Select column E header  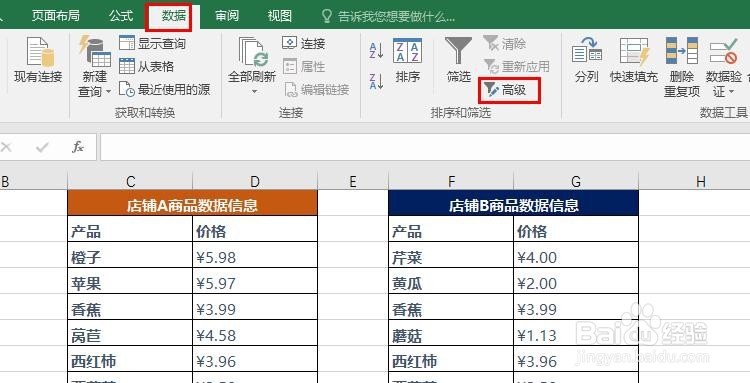click(353, 181)
